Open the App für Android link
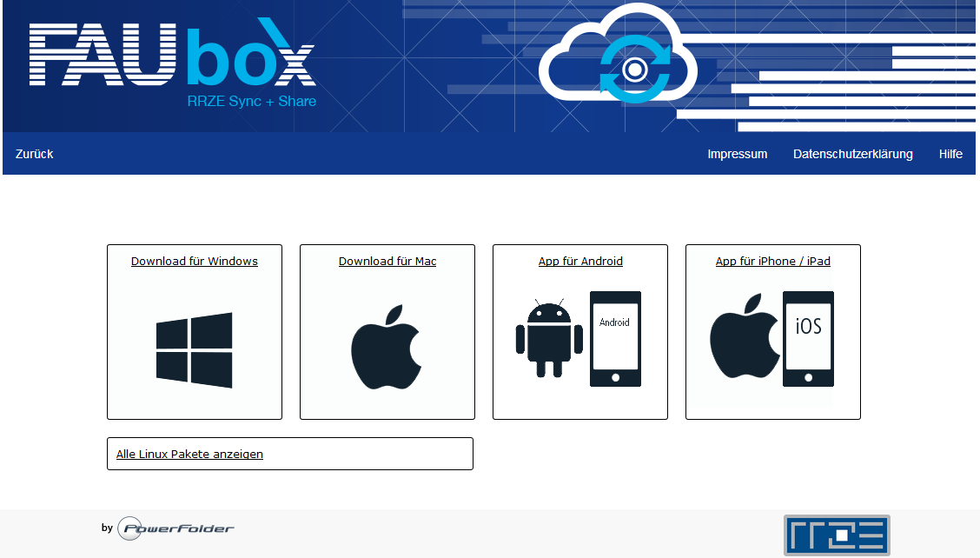The width and height of the screenshot is (980, 558). (579, 261)
